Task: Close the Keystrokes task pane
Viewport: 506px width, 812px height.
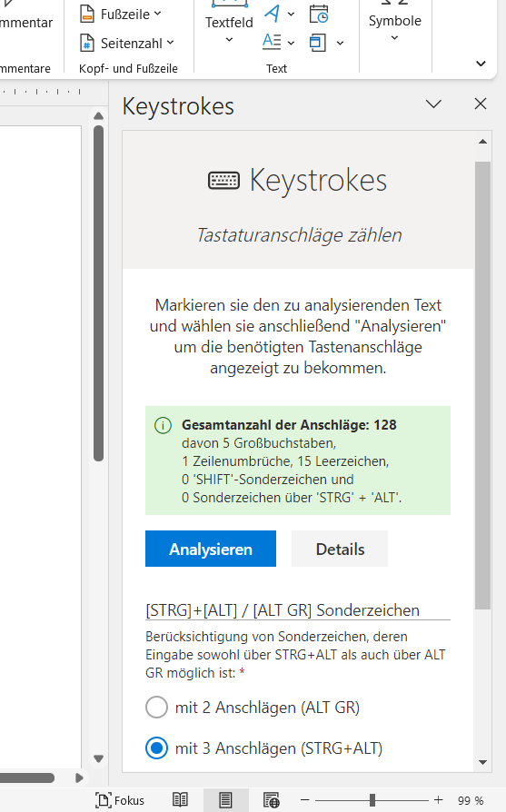Action: coord(480,104)
